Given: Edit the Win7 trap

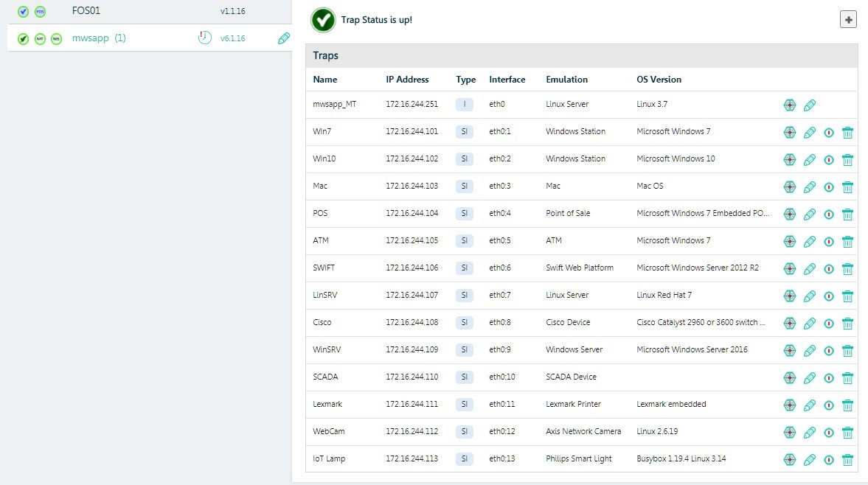Looking at the screenshot, I should [x=809, y=133].
